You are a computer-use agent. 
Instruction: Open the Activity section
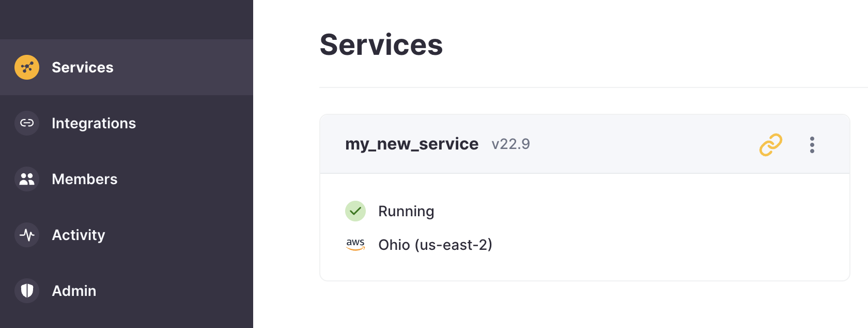click(x=79, y=235)
